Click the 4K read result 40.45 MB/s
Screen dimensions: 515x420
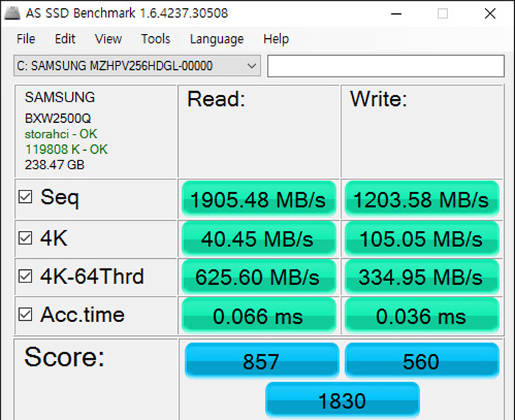coord(259,239)
